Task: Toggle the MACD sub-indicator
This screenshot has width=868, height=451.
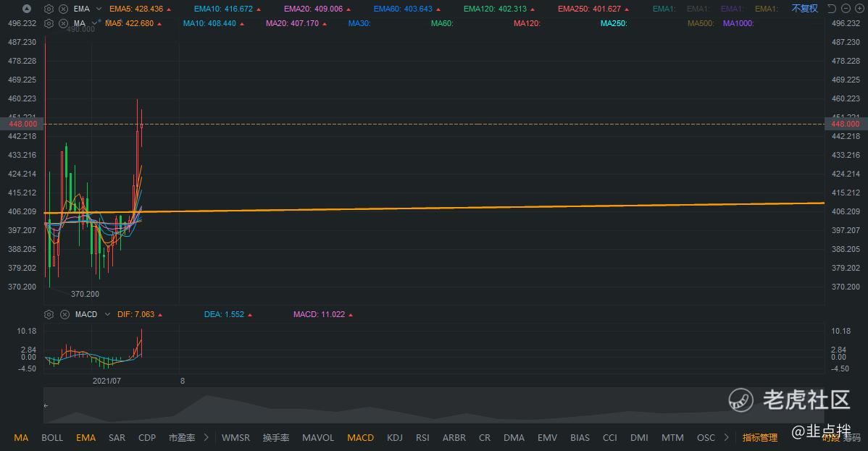Action: click(x=360, y=438)
